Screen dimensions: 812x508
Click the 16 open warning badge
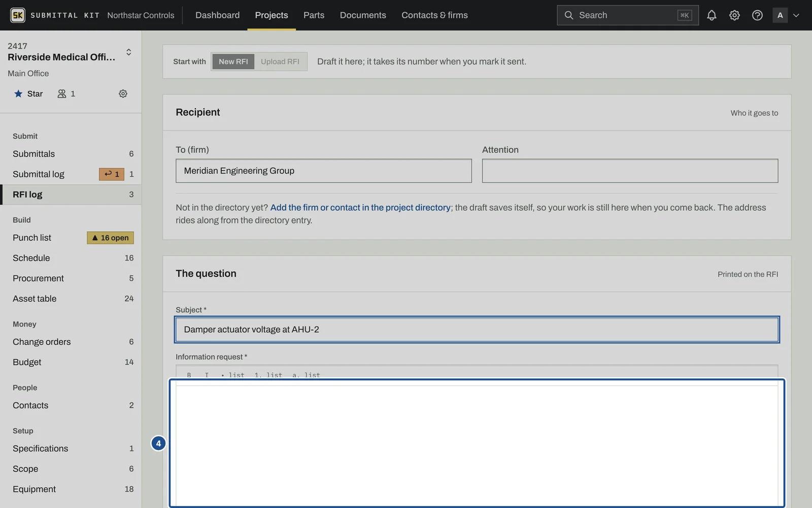[111, 238]
